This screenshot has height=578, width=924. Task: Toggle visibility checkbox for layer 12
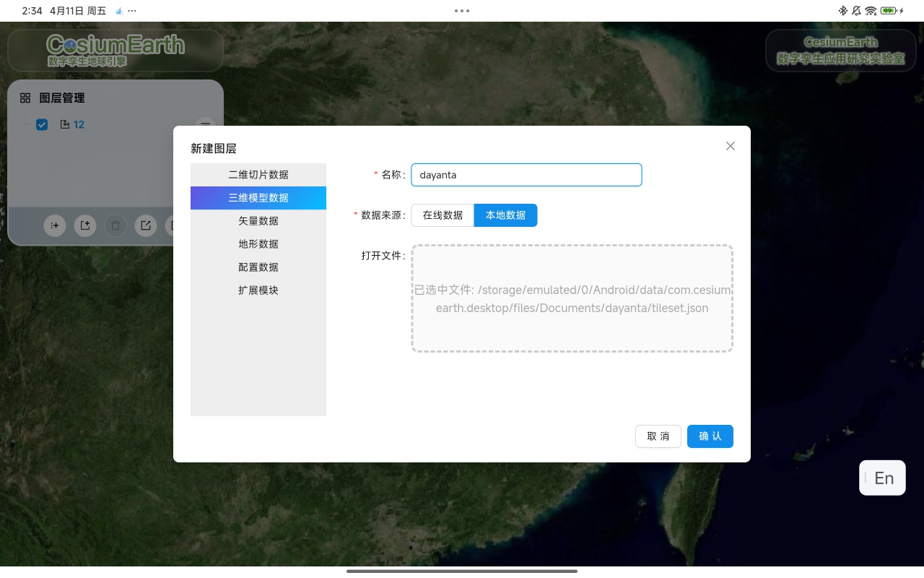42,125
